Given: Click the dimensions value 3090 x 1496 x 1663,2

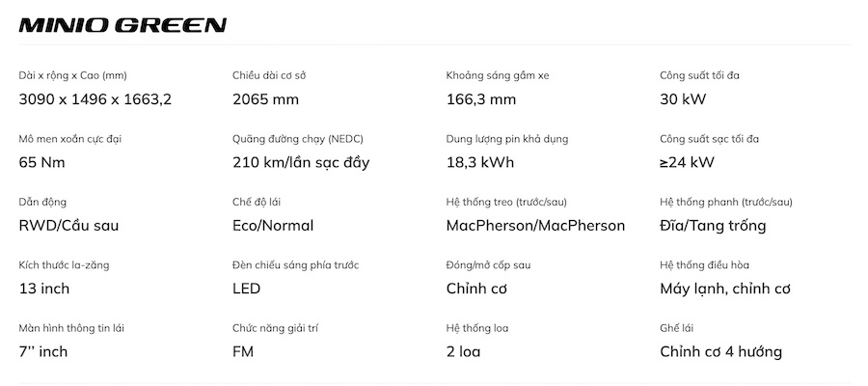Looking at the screenshot, I should pos(95,99).
